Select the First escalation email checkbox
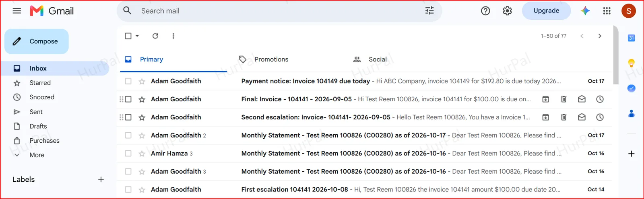The image size is (644, 199). tap(128, 189)
